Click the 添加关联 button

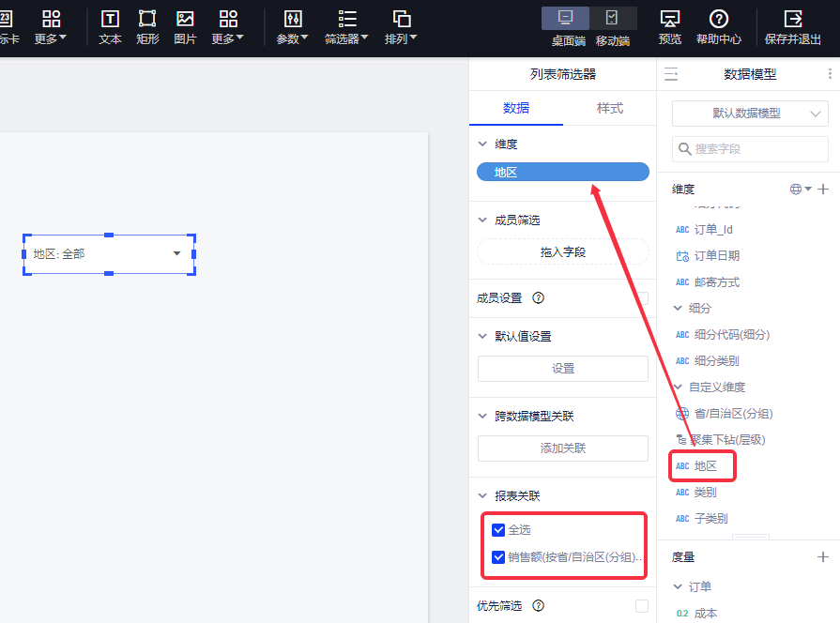(x=563, y=448)
